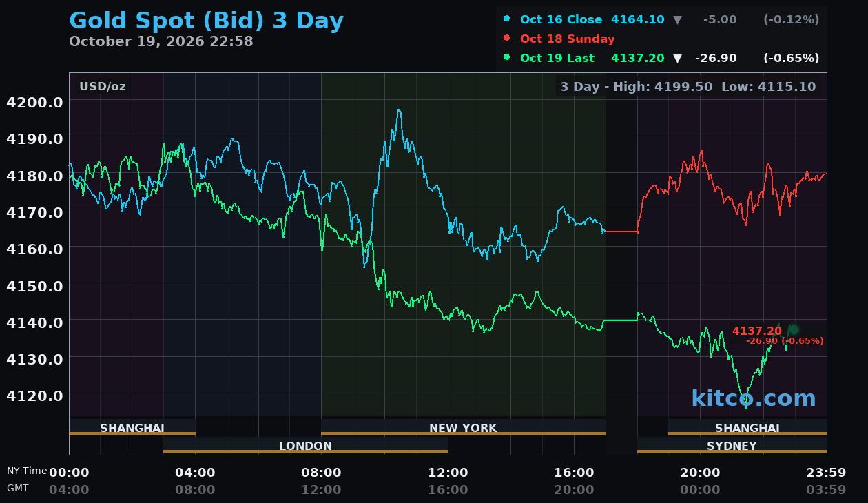Click the 4150.0 y-axis label
This screenshot has width=868, height=503.
coord(34,285)
